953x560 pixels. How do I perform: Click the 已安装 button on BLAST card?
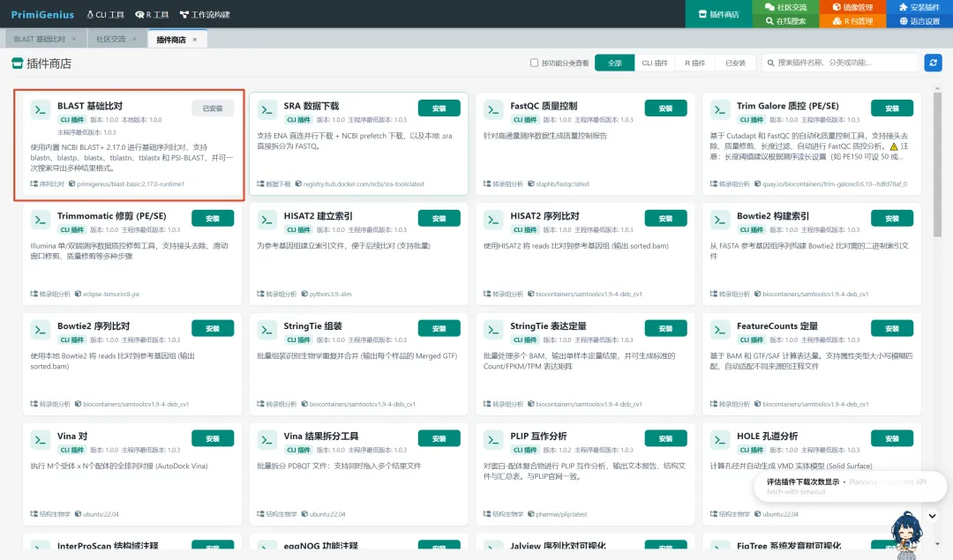212,108
